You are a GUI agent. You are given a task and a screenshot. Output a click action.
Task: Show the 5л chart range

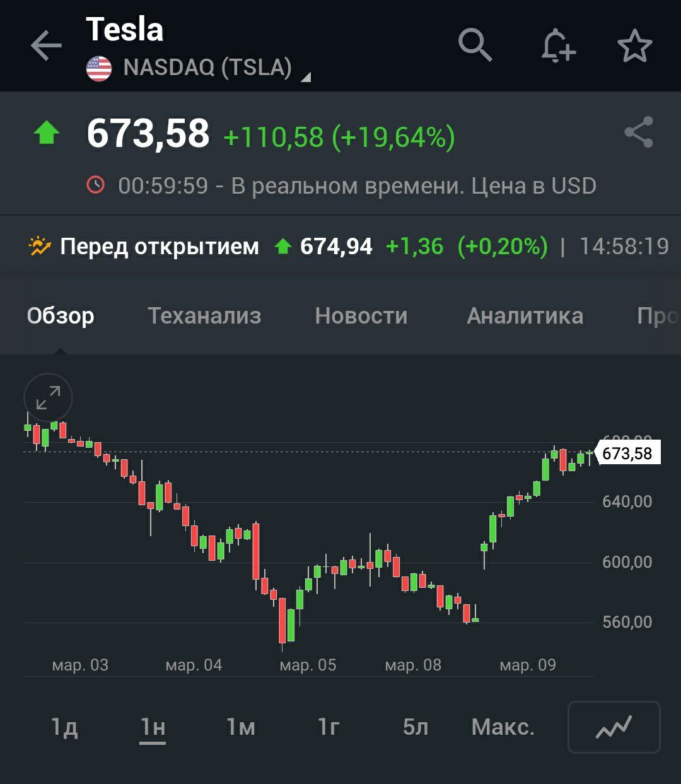416,727
